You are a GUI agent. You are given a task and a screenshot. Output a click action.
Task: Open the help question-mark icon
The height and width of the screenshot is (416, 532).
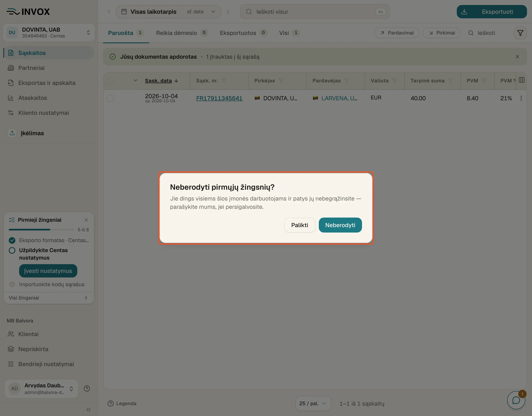87,389
